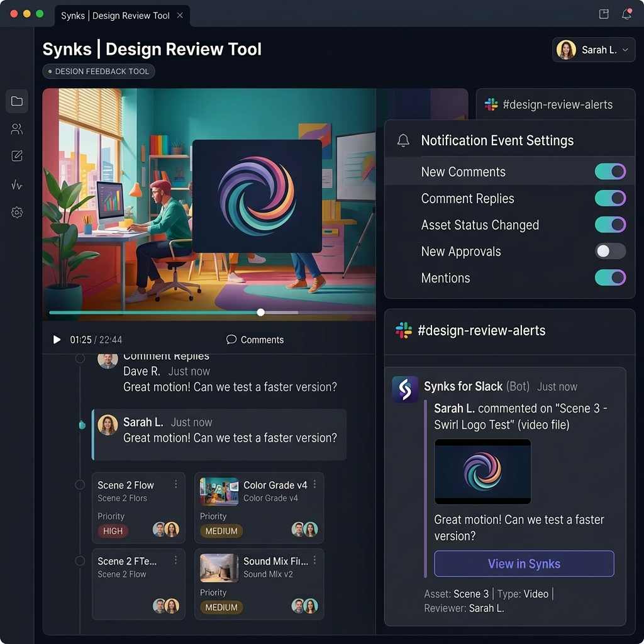The image size is (644, 644).
Task: Toggle Asset Status Changed notifications
Action: (x=610, y=225)
